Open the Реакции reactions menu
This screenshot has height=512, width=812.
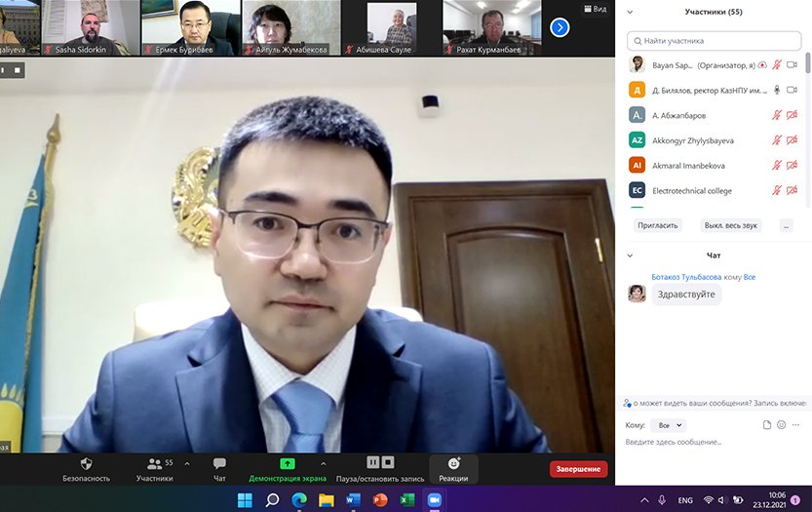[453, 468]
